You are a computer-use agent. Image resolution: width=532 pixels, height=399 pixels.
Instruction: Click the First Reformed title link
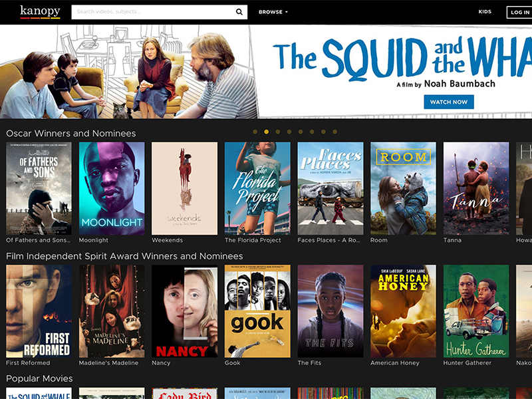pyautogui.click(x=28, y=363)
